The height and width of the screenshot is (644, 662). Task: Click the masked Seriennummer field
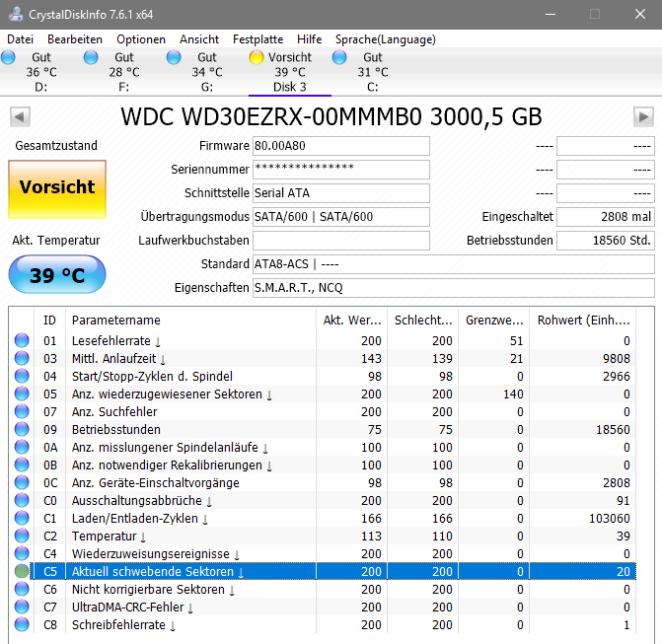point(341,170)
